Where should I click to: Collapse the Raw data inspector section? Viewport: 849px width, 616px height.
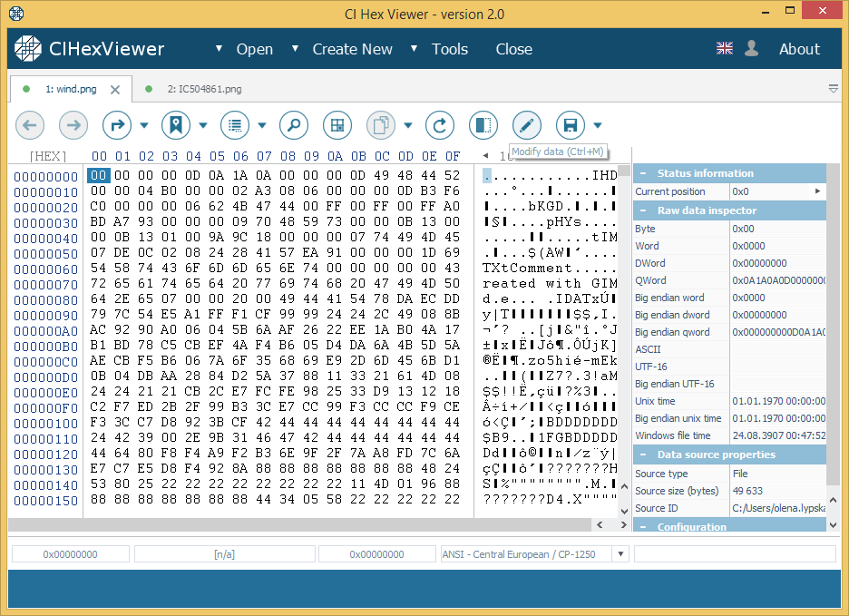coord(643,210)
